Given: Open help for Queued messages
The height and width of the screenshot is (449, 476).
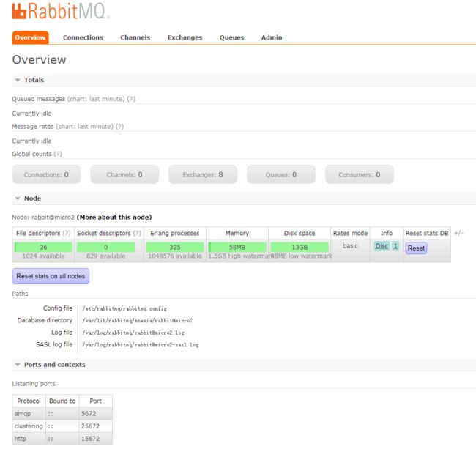Looking at the screenshot, I should coord(131,99).
